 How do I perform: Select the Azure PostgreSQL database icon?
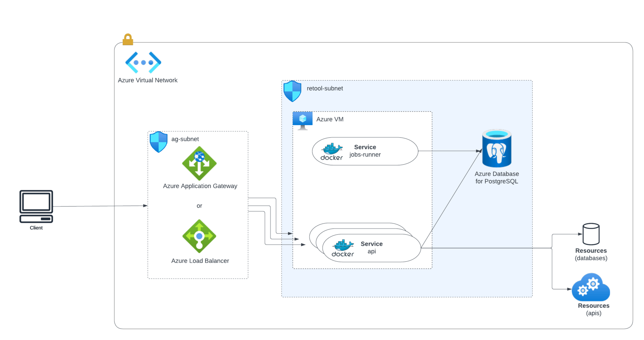click(497, 148)
